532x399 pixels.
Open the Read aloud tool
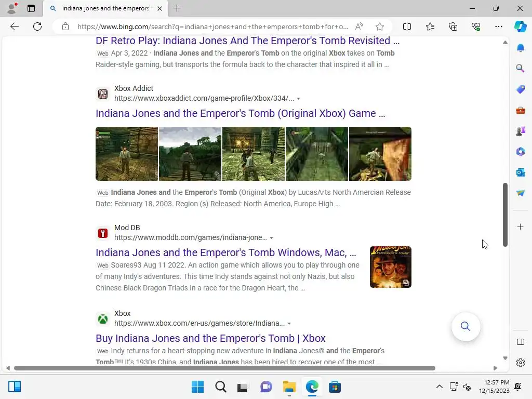pyautogui.click(x=359, y=26)
